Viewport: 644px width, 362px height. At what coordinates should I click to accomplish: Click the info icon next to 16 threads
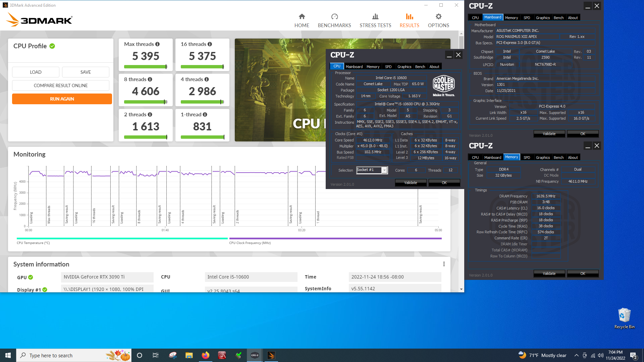coord(210,44)
